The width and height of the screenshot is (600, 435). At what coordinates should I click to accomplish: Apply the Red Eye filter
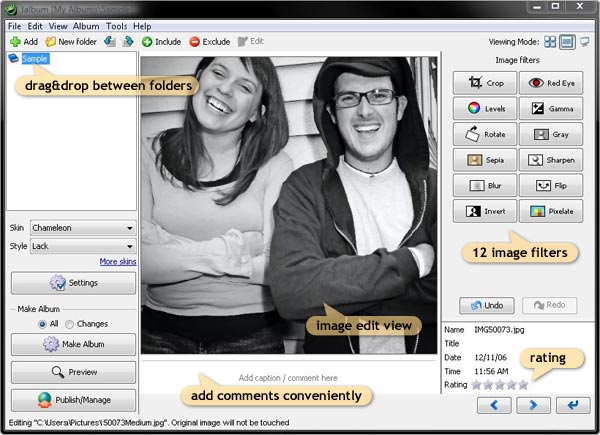[550, 83]
